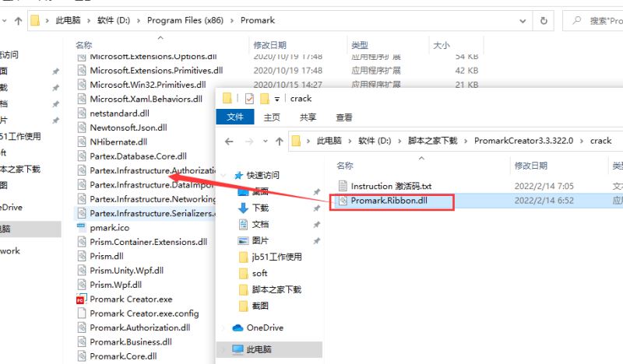
Task: Switch to the 查看 ribbon tab
Action: click(x=344, y=117)
